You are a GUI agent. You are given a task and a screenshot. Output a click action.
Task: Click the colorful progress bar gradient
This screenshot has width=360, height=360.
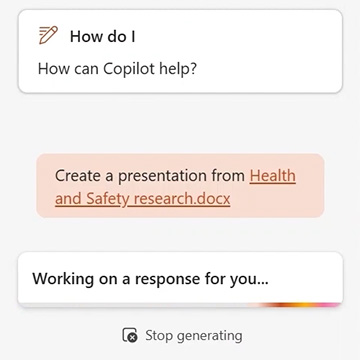click(x=295, y=305)
